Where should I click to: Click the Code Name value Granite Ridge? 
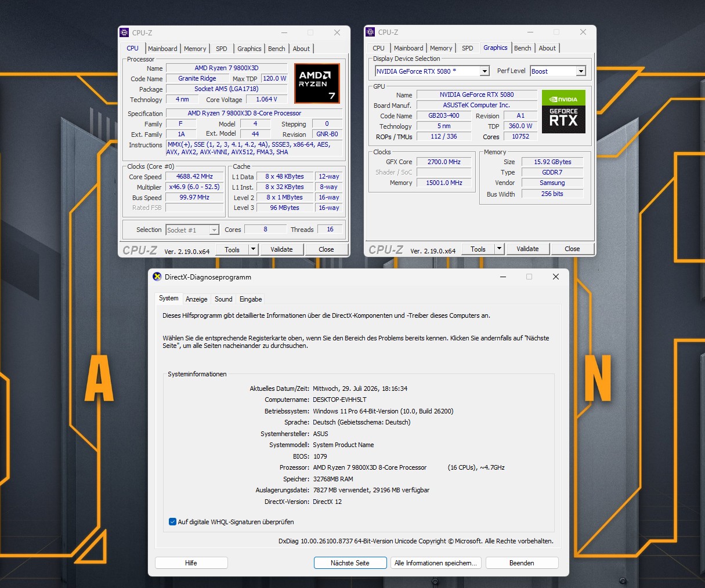(197, 78)
